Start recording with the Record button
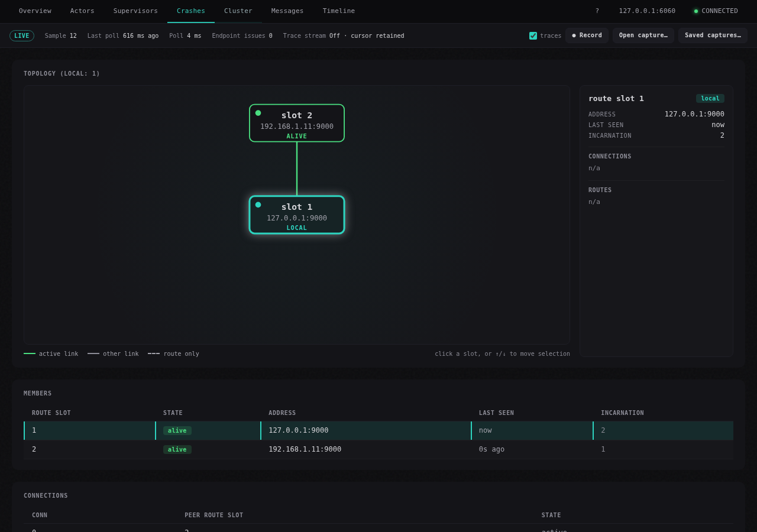Image resolution: width=757 pixels, height=532 pixels. click(587, 35)
